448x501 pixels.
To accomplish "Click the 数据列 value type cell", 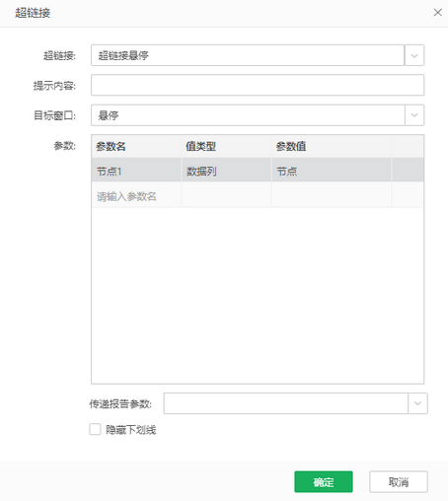I will [x=226, y=170].
